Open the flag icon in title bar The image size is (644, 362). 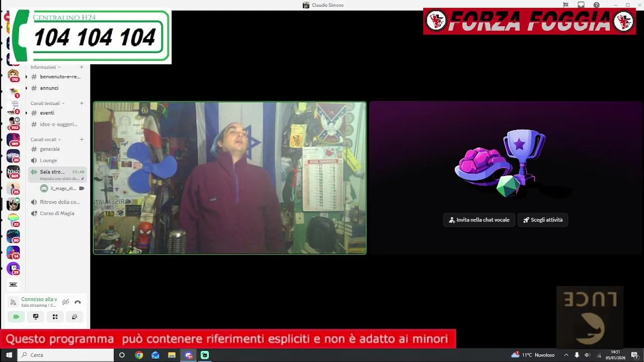click(x=566, y=5)
